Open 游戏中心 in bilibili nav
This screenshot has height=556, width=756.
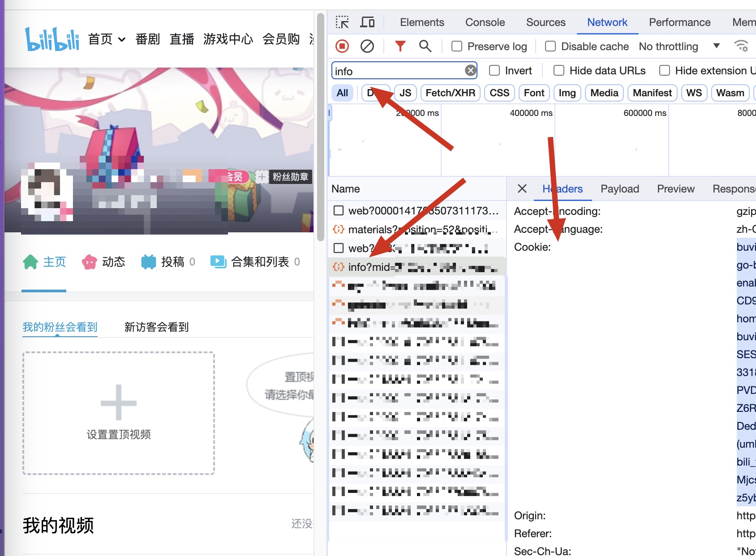point(228,39)
